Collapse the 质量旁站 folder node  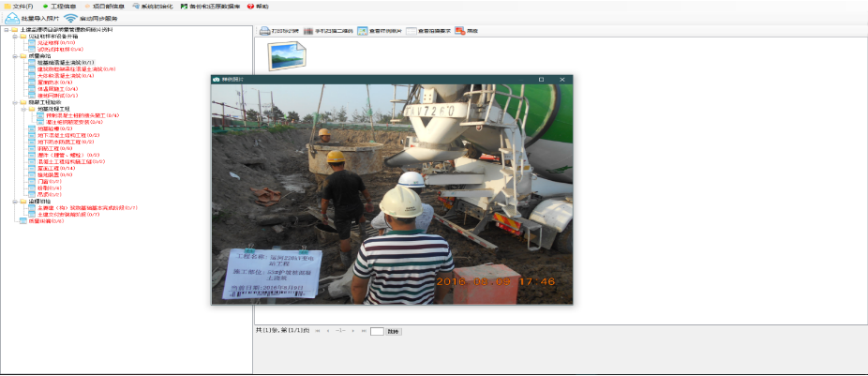point(13,55)
